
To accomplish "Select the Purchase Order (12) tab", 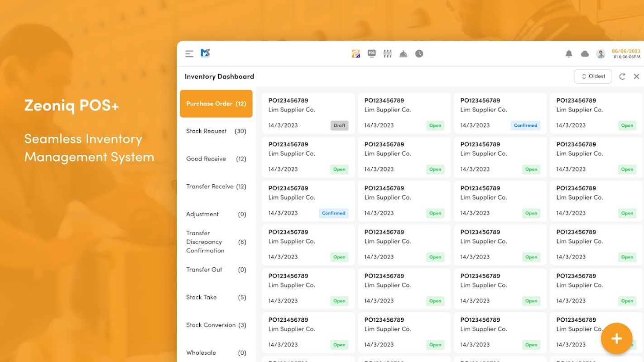I will pos(216,104).
